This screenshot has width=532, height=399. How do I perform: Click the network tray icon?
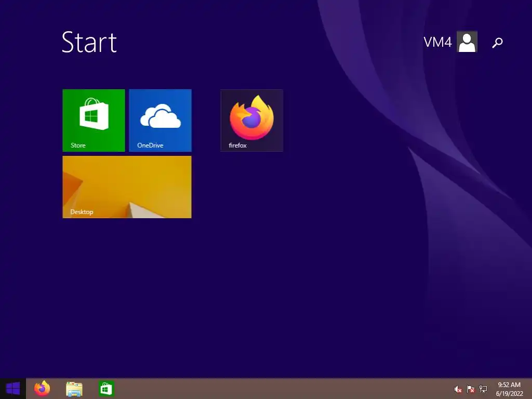(x=483, y=389)
